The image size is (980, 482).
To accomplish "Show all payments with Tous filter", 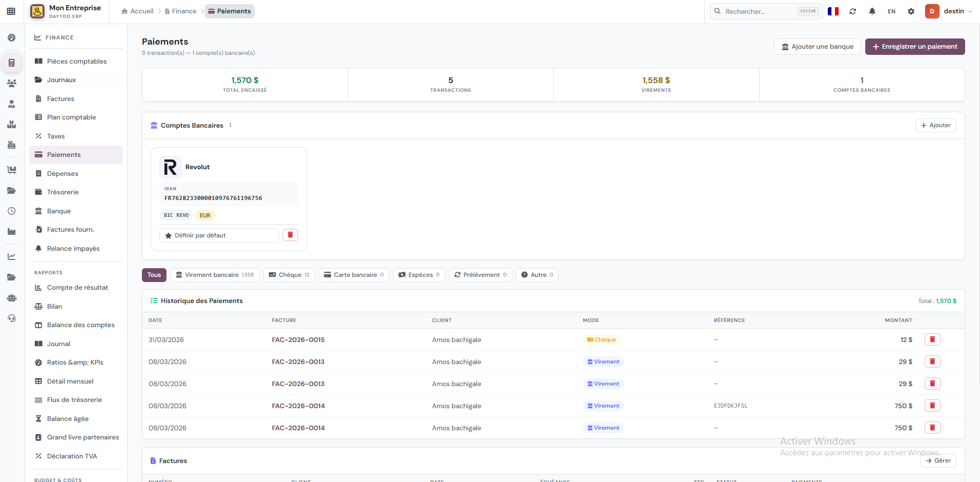I will point(154,275).
